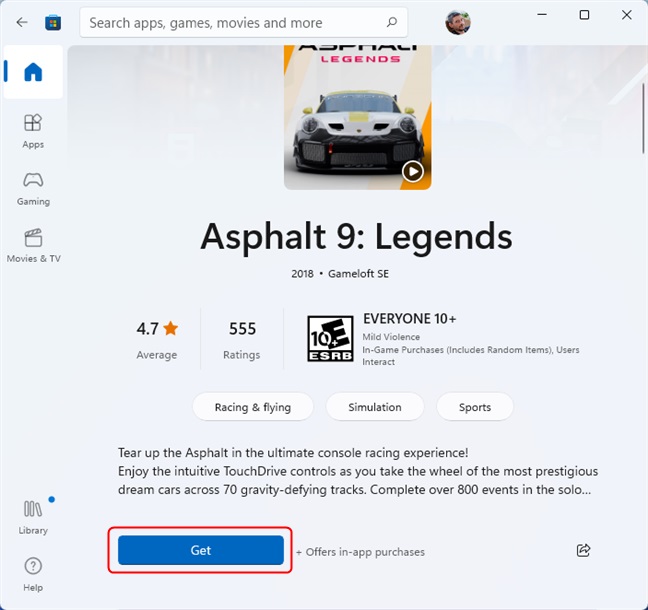Click the Asphalt Legends cover thumbnail

357,117
